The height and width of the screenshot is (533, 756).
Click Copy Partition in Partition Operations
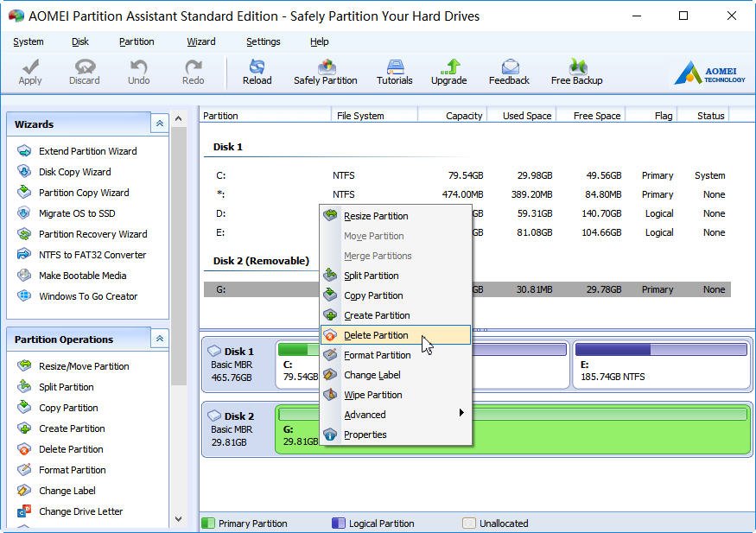[x=68, y=408]
